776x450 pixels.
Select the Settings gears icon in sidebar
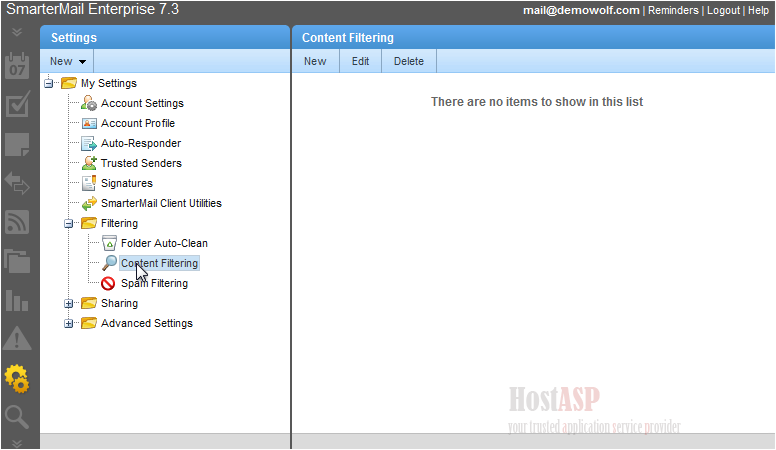[17, 379]
